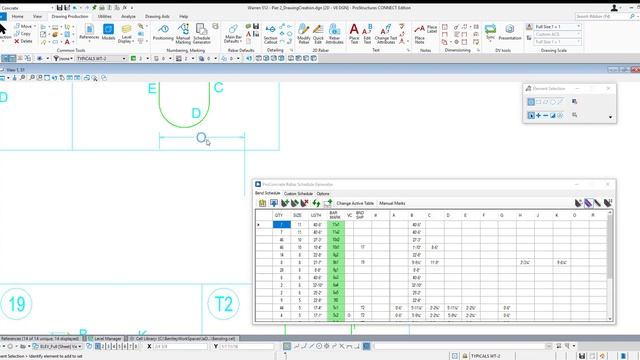Select the Modify Rebar tool
The height and width of the screenshot is (360, 640).
point(304,33)
